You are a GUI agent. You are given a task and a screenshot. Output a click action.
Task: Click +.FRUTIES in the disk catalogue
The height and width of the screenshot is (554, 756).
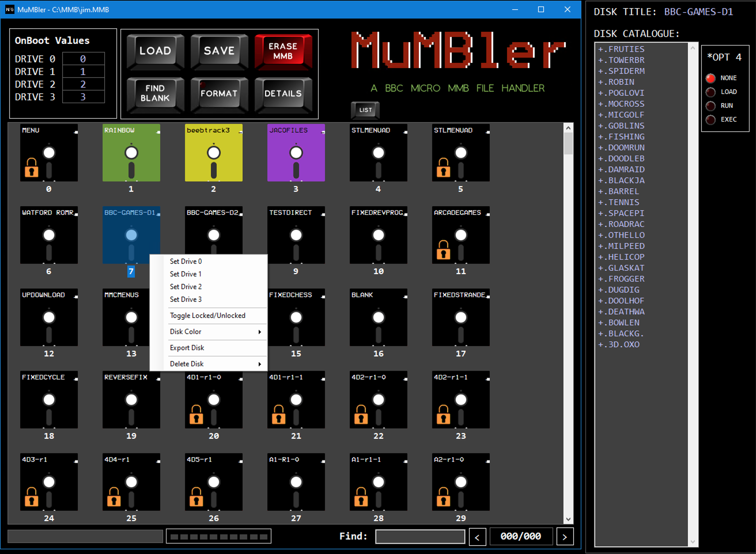[x=621, y=49]
